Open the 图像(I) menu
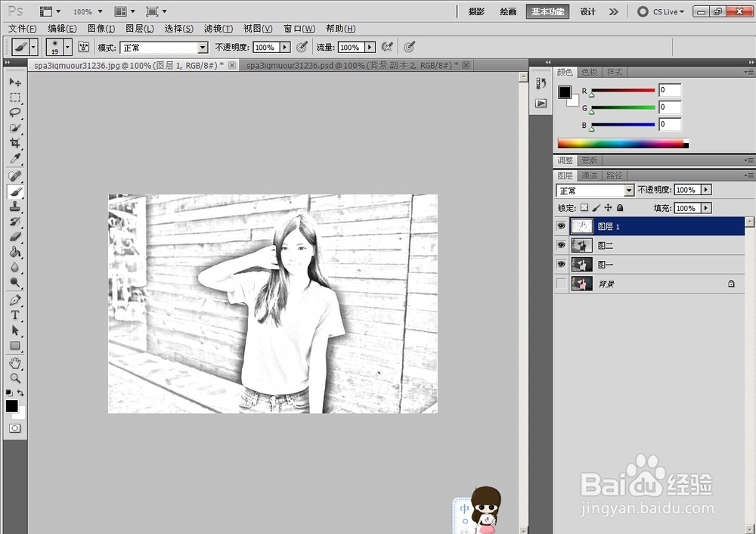This screenshot has height=534, width=756. click(101, 29)
